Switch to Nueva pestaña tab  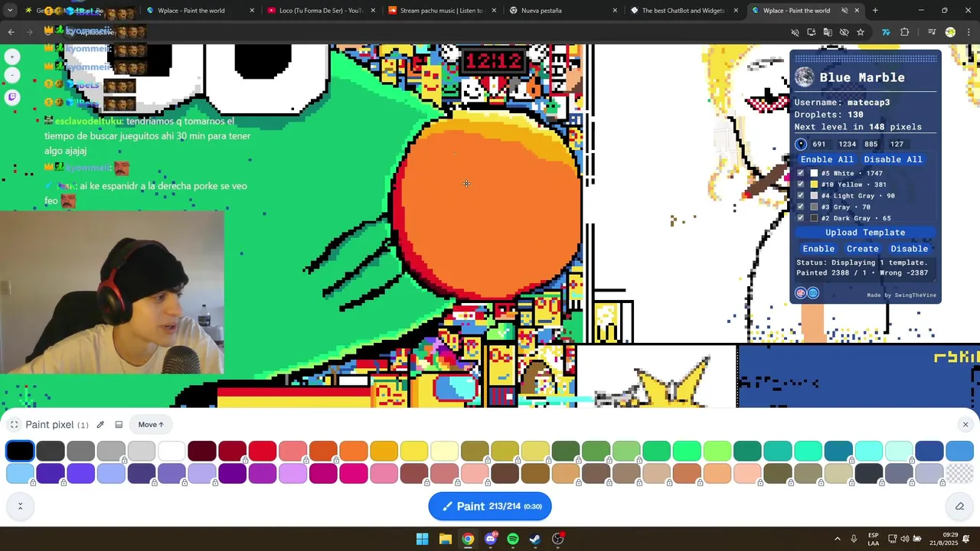coord(562,11)
